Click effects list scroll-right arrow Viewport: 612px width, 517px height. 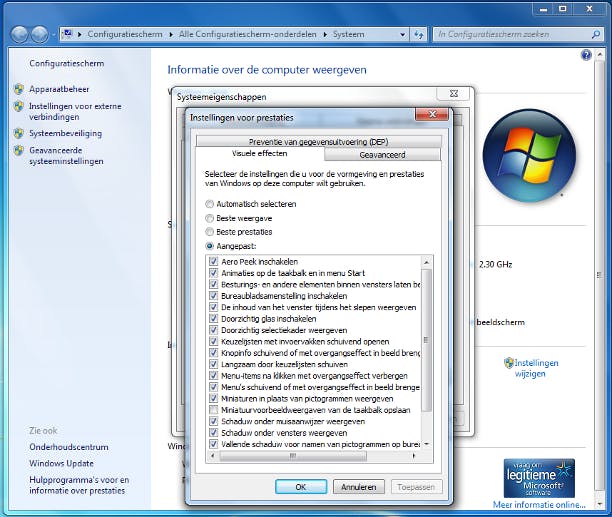[x=414, y=456]
